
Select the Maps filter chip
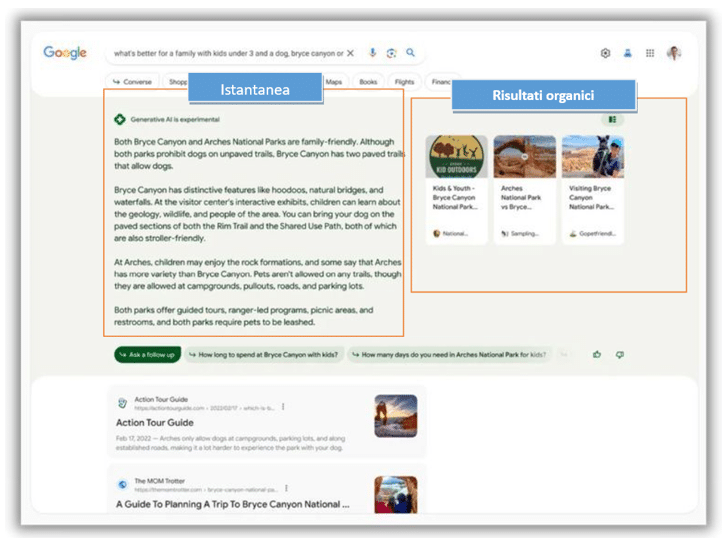coord(334,82)
